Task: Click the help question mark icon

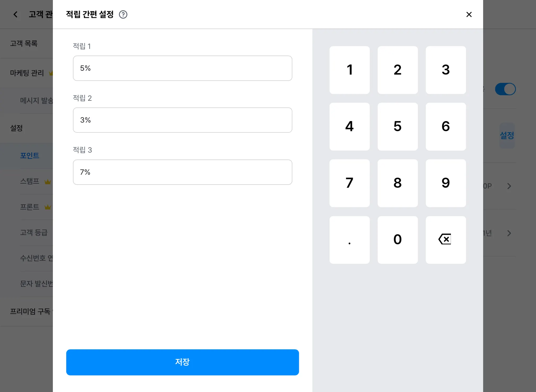Action: [x=123, y=14]
